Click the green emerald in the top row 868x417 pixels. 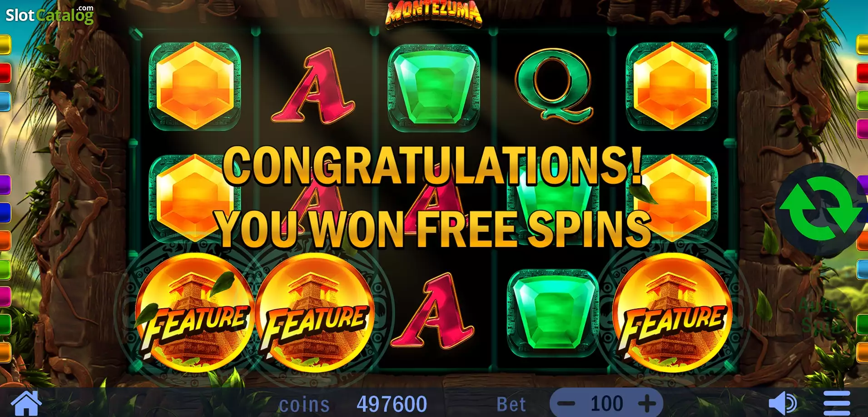[x=434, y=86]
